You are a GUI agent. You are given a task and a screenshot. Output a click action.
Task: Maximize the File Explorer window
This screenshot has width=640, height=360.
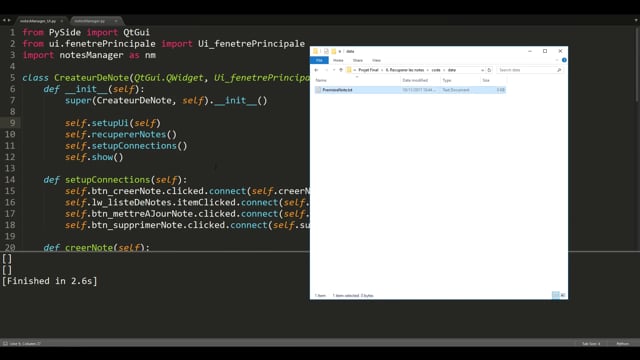pos(545,51)
